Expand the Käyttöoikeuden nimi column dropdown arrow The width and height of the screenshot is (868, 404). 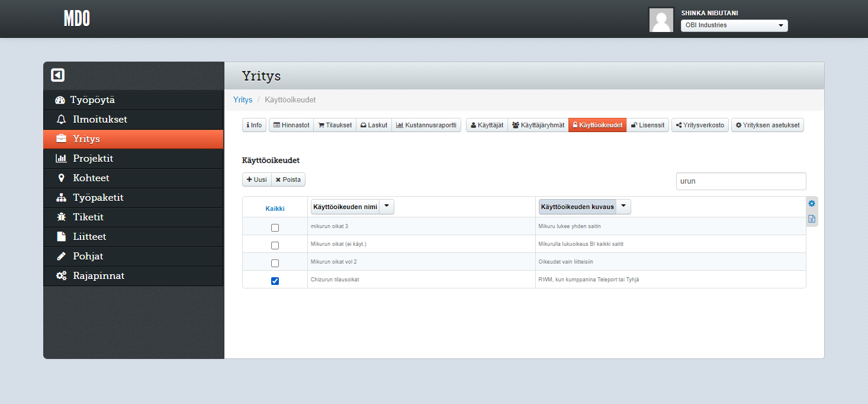(x=387, y=206)
